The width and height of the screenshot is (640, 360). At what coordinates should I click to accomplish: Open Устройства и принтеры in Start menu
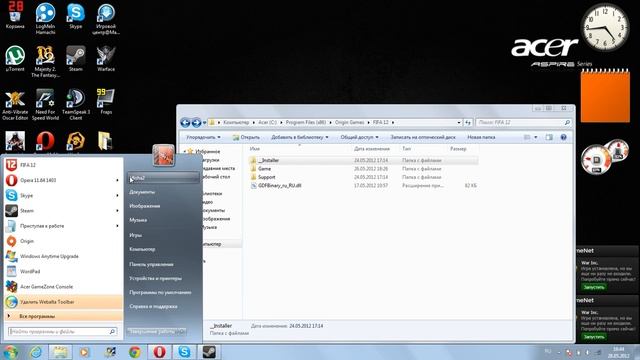tap(156, 278)
